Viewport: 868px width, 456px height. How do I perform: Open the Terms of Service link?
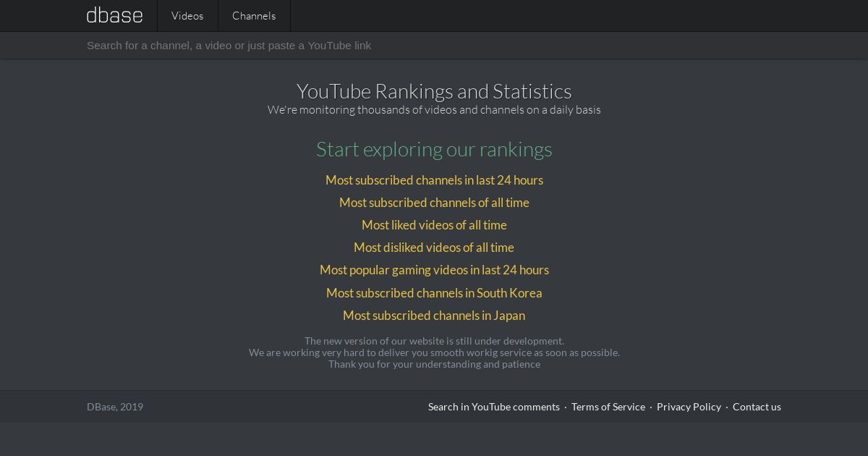pyautogui.click(x=608, y=407)
